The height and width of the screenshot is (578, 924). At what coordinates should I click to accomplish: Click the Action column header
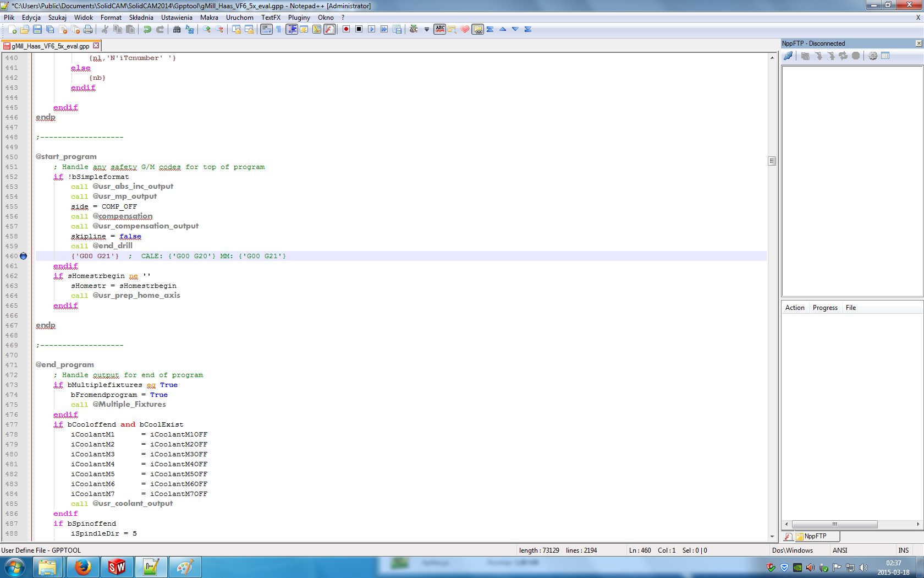click(795, 308)
